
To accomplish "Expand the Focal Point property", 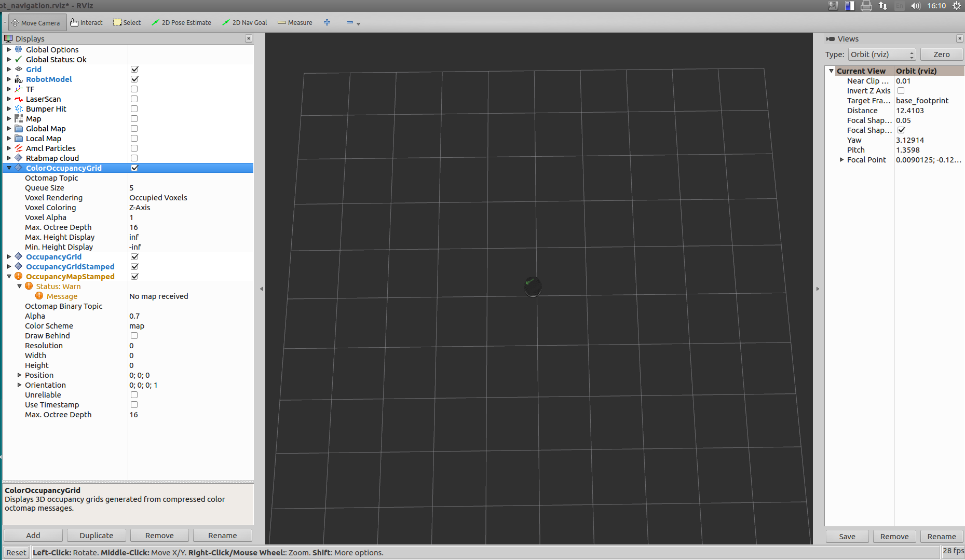I will (x=841, y=160).
